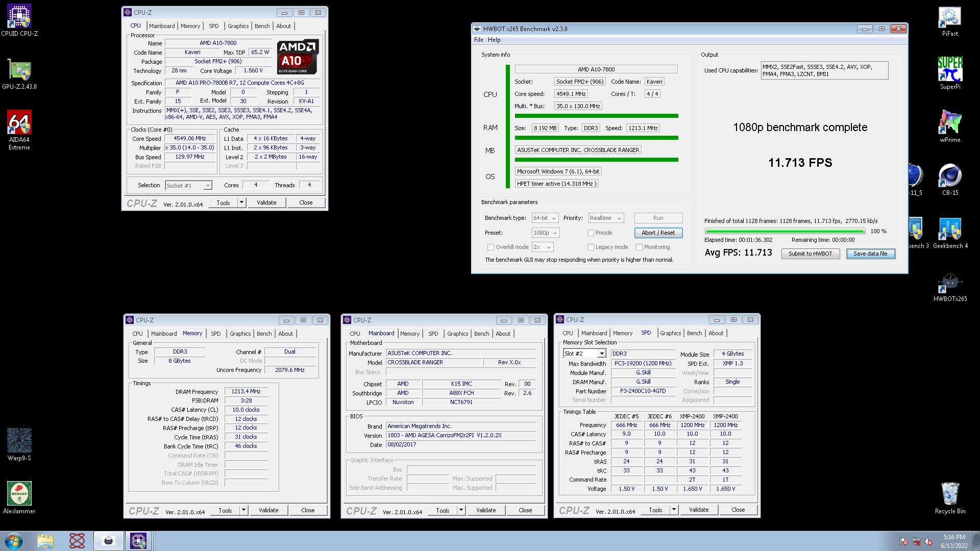Click the Part Number F3-2400C10-4GTD field
Screen dimensions: 980x551
point(643,391)
